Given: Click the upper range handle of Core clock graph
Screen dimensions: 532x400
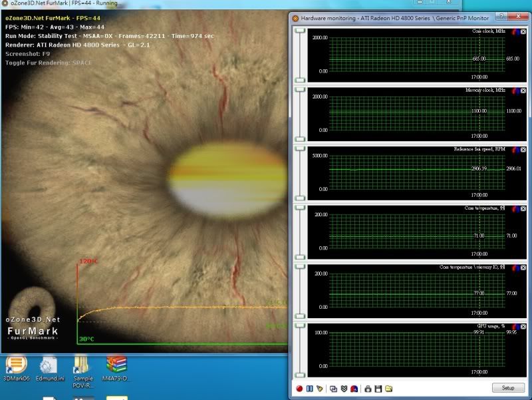Looking at the screenshot, I should point(300,31).
